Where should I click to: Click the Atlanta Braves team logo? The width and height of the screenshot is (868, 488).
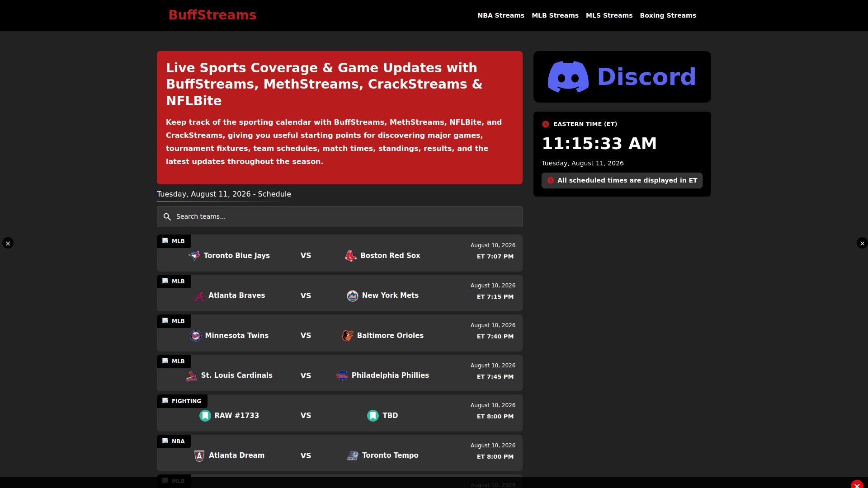[x=199, y=296]
